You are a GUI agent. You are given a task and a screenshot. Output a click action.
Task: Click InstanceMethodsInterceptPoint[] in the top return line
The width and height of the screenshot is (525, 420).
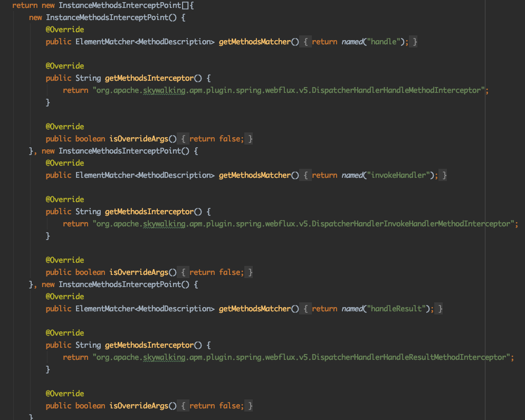tap(123, 5)
